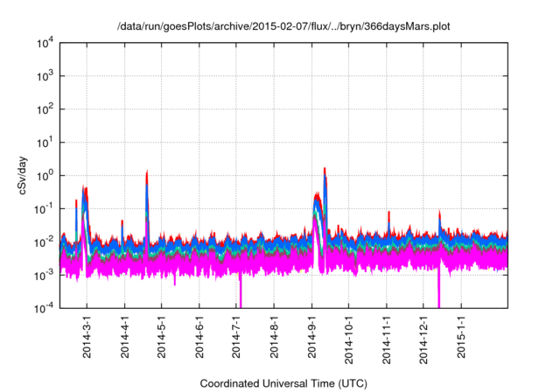Click the 2014-7-1 date tick label
560x392 pixels.
[237, 337]
